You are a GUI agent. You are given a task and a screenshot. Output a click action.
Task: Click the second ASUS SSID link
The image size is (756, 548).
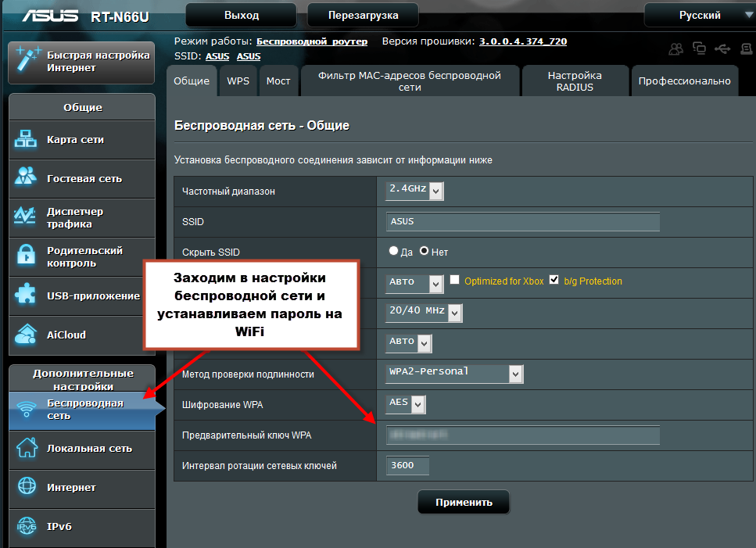pyautogui.click(x=249, y=56)
